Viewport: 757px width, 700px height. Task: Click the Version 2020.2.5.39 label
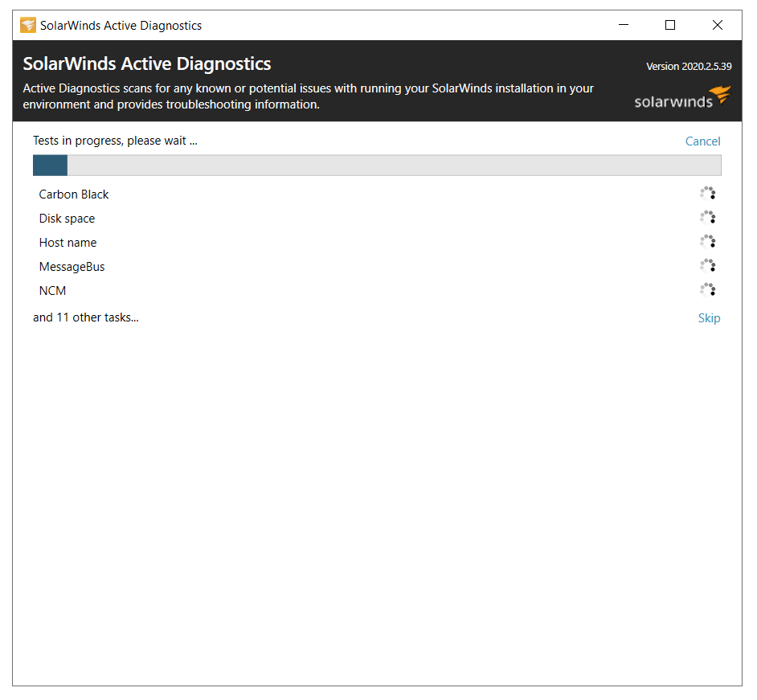pos(689,67)
